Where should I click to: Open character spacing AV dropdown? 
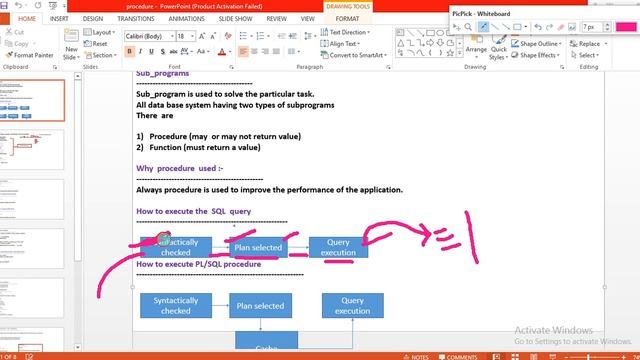(x=187, y=51)
